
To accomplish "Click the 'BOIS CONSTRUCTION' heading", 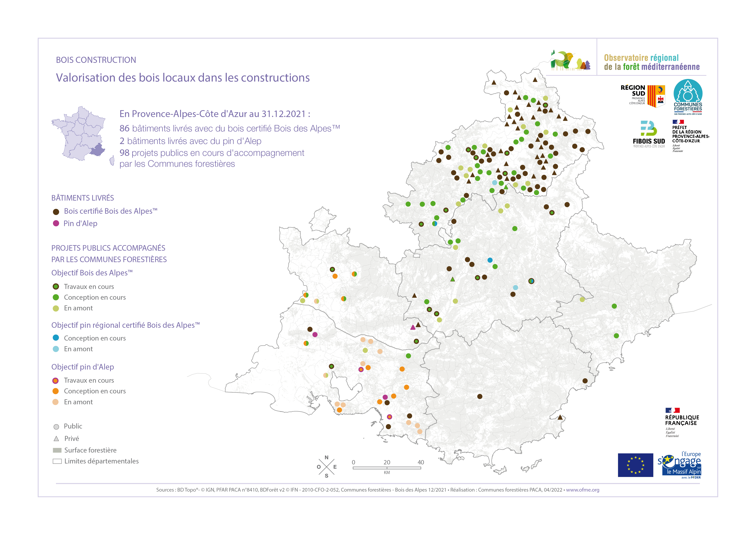I will coord(96,60).
